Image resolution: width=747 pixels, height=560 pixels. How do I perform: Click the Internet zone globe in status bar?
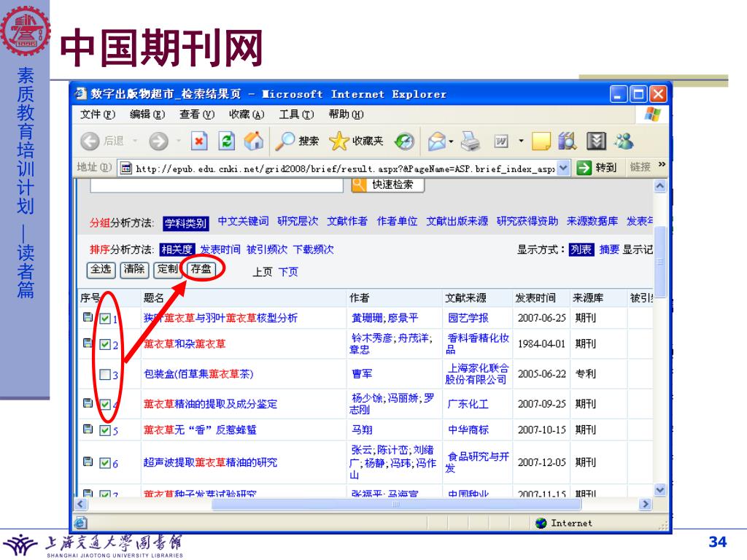click(x=541, y=523)
